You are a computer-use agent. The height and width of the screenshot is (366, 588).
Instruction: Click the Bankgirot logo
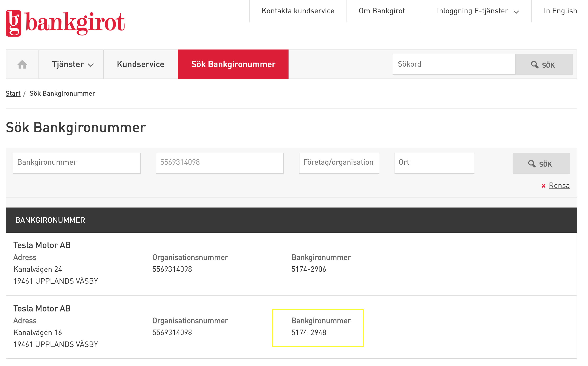tap(65, 23)
